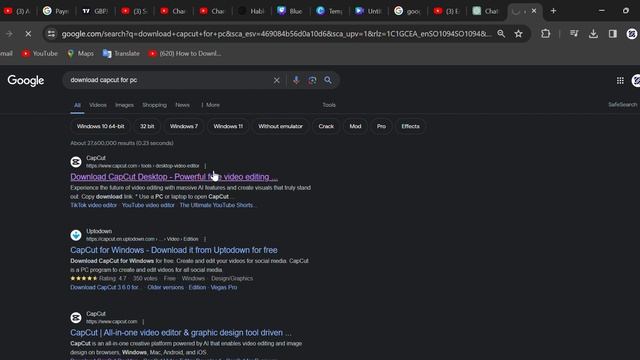The width and height of the screenshot is (640, 360).
Task: Open 'CapCut | All-in-one video editor' result
Action: coord(181,333)
